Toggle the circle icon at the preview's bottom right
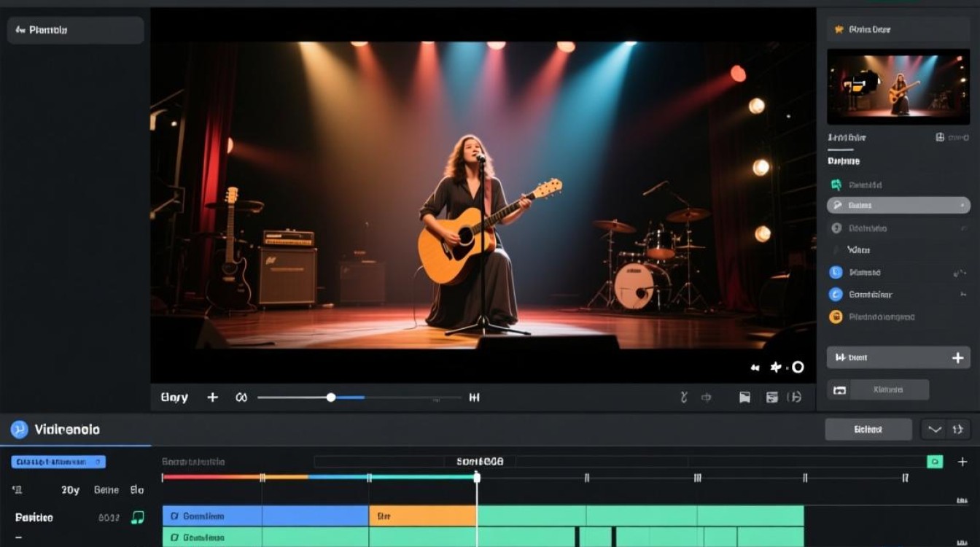This screenshot has width=980, height=547. point(798,367)
